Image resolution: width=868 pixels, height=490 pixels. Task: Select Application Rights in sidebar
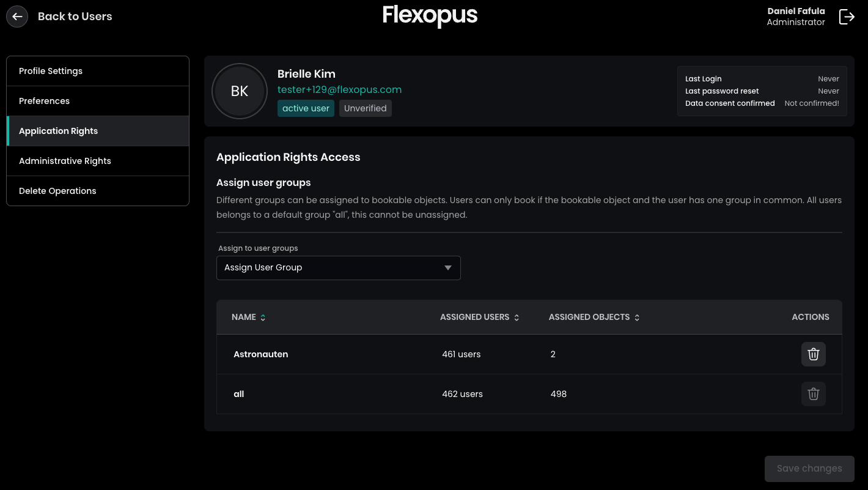pyautogui.click(x=98, y=131)
